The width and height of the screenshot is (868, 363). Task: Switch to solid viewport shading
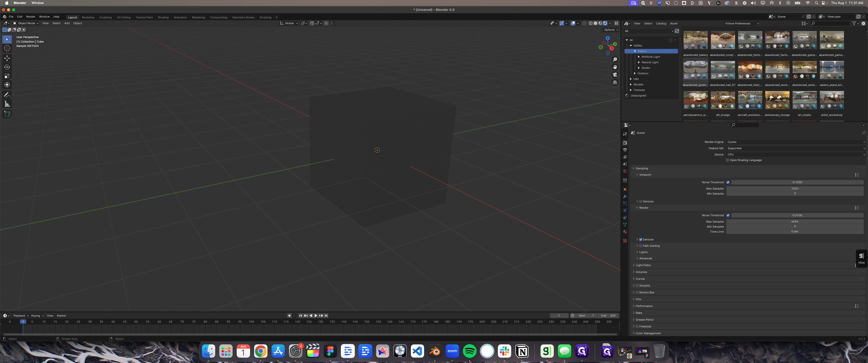point(595,23)
